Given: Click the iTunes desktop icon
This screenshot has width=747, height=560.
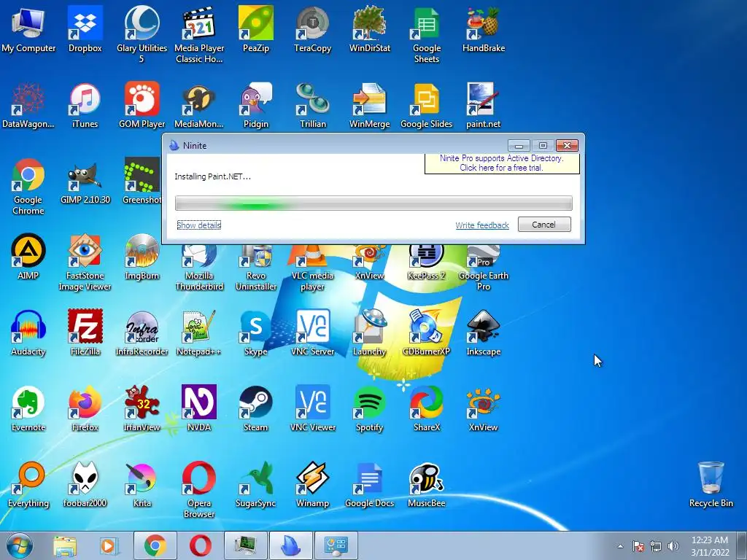Looking at the screenshot, I should point(85,105).
